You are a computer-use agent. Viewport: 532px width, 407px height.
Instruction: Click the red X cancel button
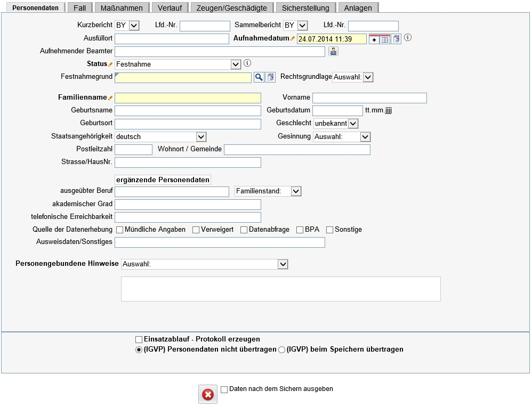pyautogui.click(x=208, y=394)
